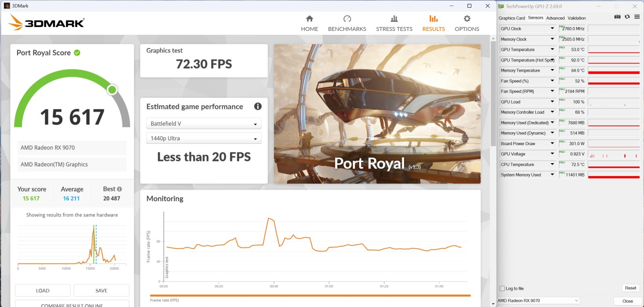
Task: Open the Battlefield V game dropdown
Action: (x=204, y=124)
